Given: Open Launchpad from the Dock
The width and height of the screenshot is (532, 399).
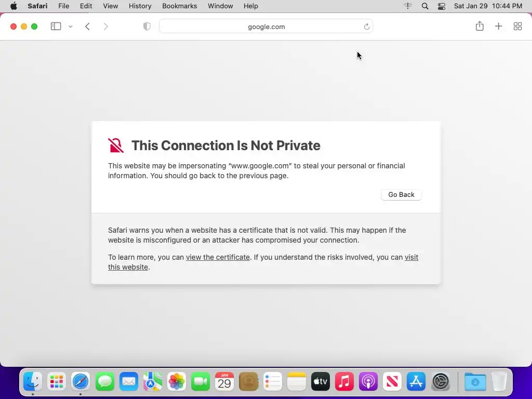Looking at the screenshot, I should tap(56, 381).
